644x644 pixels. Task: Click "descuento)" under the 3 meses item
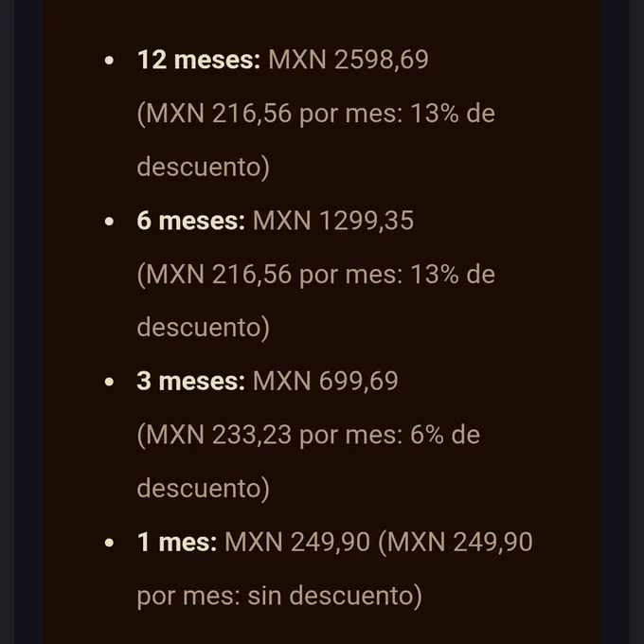[x=204, y=489]
